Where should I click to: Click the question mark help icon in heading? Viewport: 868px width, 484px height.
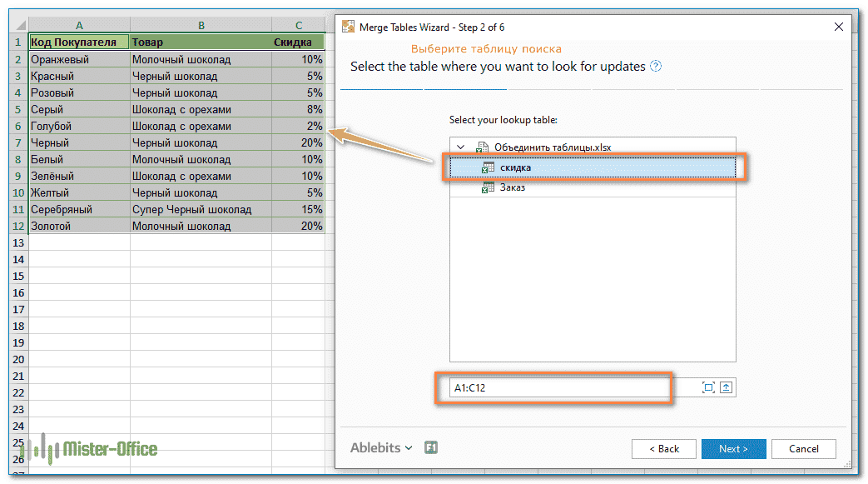(x=657, y=67)
